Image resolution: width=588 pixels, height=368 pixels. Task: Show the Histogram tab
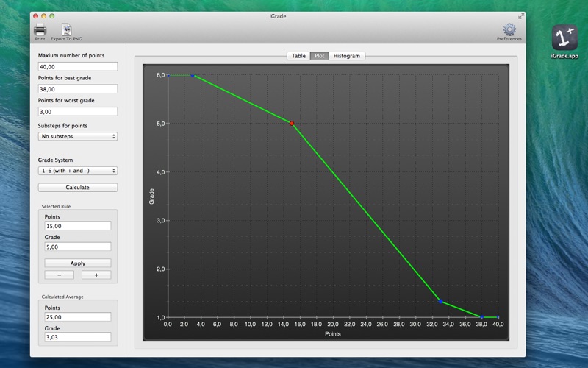click(346, 56)
